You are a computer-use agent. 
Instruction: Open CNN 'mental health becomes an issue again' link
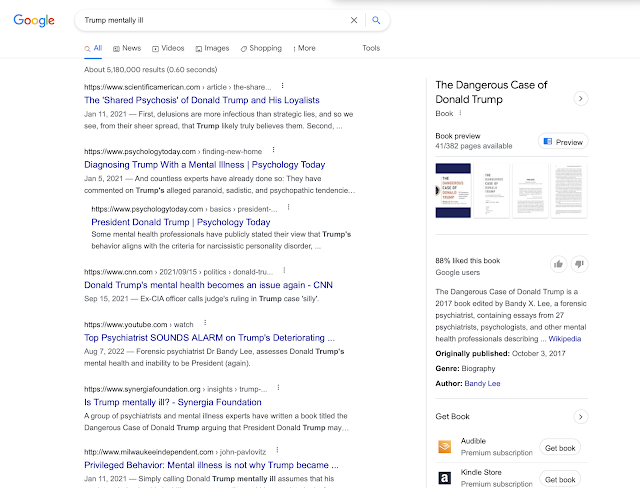tap(208, 285)
